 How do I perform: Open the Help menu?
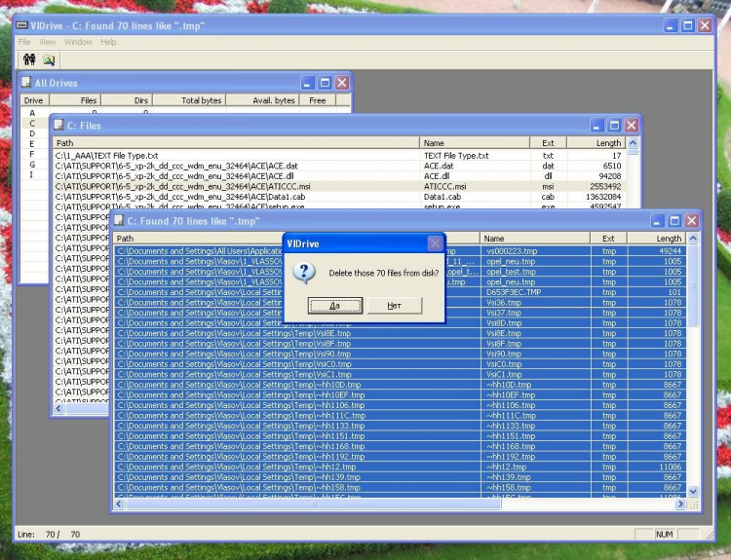pos(108,42)
